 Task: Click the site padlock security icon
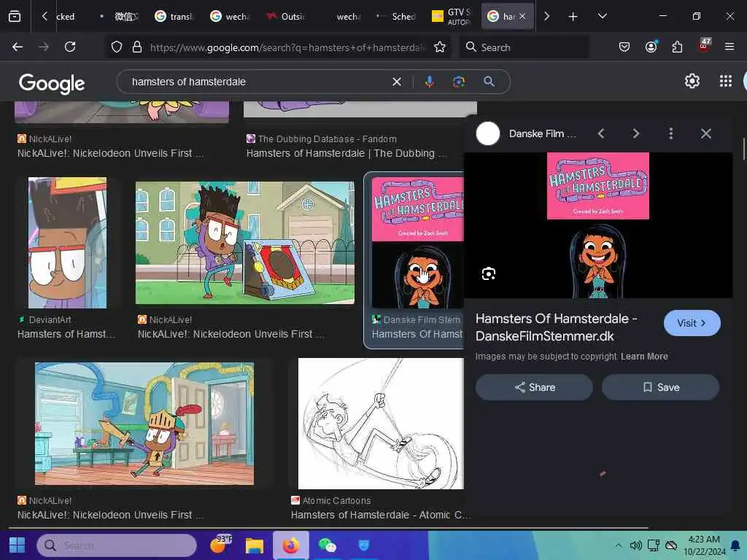137,47
